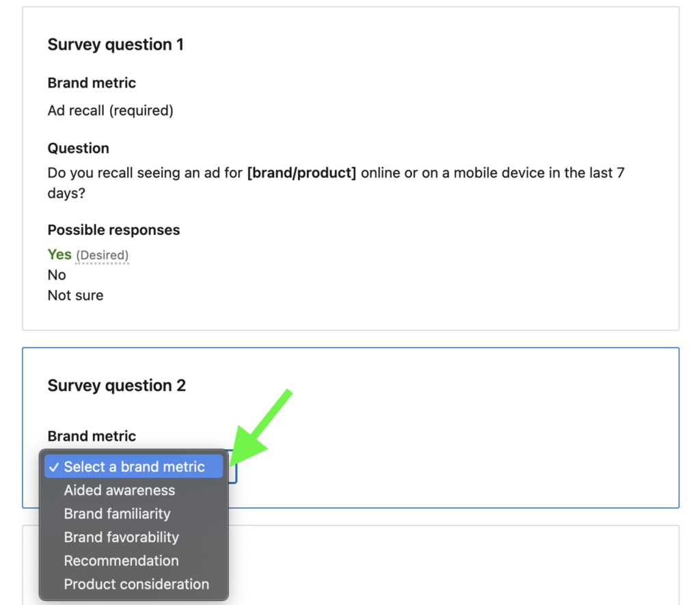Click the "Possible responses" heading
This screenshot has width=700, height=605.
pos(113,230)
